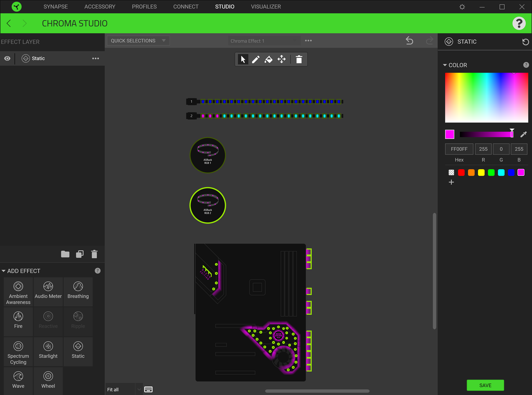
Task: Select ASRock RGB 1 device
Action: tap(208, 155)
